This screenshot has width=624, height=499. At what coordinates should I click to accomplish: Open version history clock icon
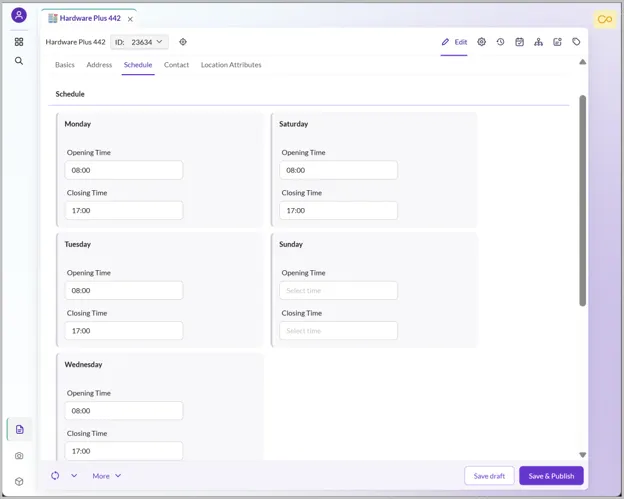click(x=501, y=42)
